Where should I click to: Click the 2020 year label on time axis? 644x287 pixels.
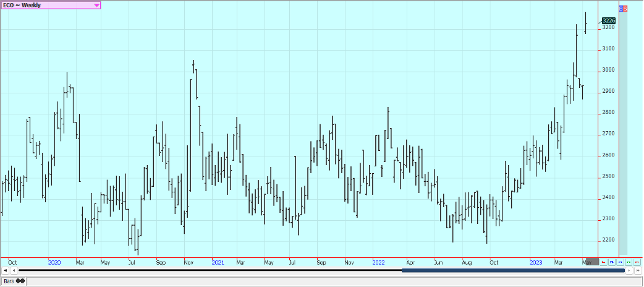[54, 262]
